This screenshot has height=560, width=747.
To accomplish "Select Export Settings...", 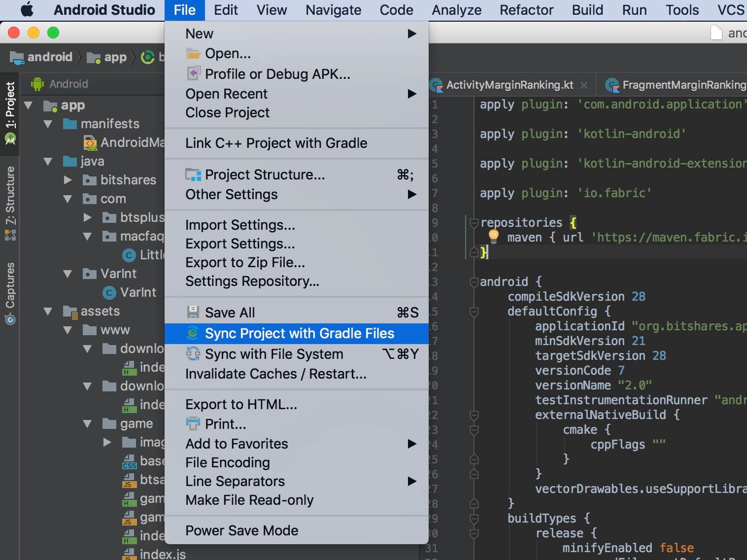I will (297, 244).
